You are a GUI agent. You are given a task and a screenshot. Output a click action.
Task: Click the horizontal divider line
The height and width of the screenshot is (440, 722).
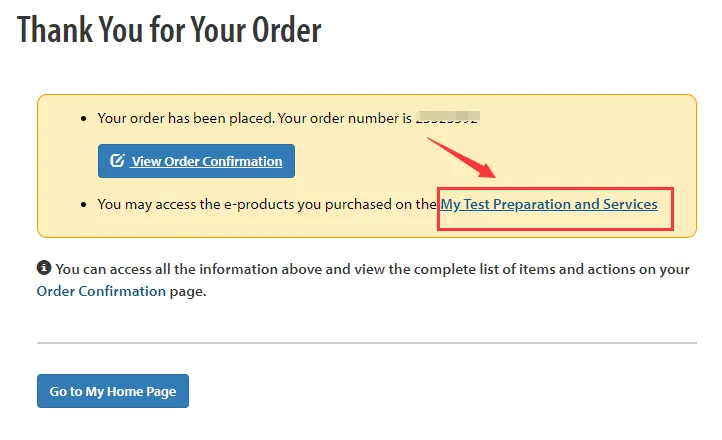click(366, 343)
